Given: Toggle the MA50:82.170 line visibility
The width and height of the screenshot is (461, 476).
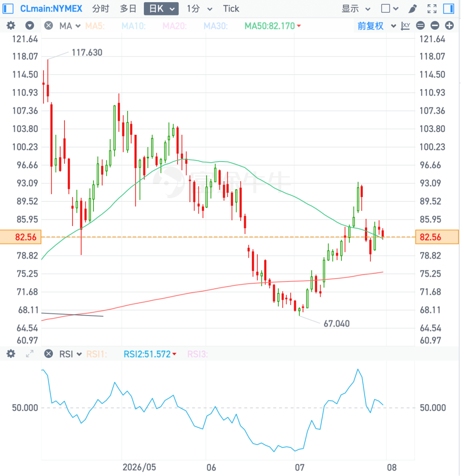Looking at the screenshot, I should tap(273, 26).
